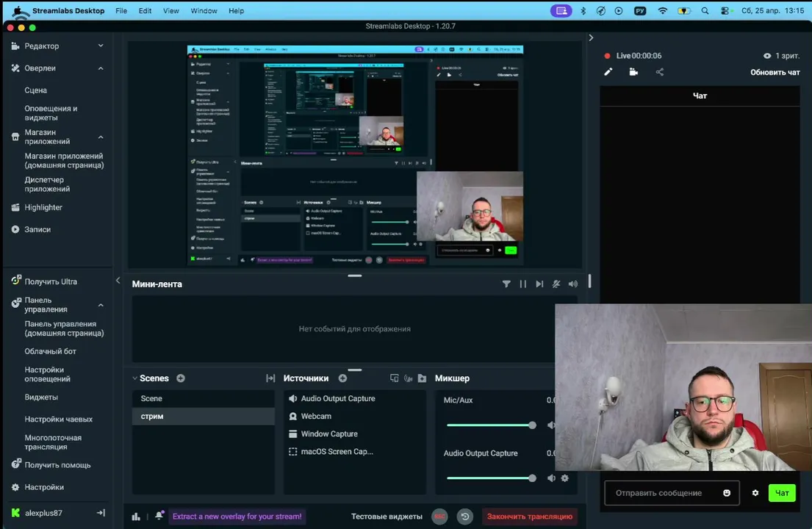Screen dimensions: 812x529
Task: Mute event sounds in Мини-лента
Action: point(572,284)
